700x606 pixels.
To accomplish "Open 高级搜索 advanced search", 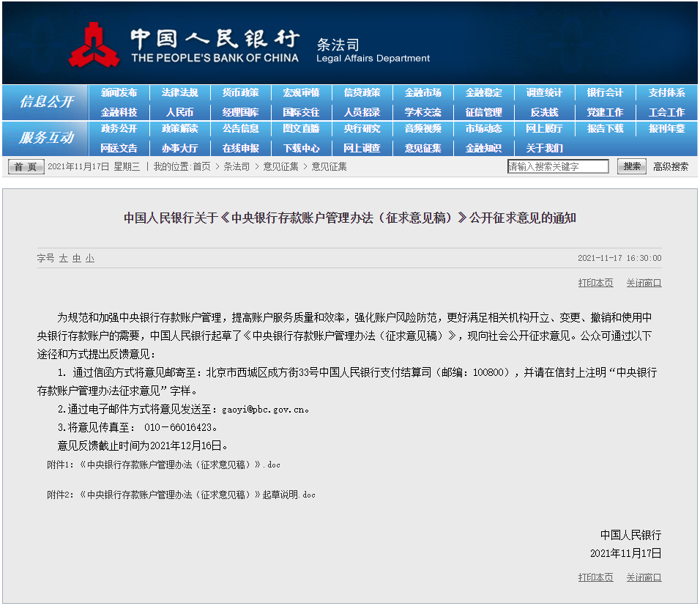I will click(x=671, y=166).
